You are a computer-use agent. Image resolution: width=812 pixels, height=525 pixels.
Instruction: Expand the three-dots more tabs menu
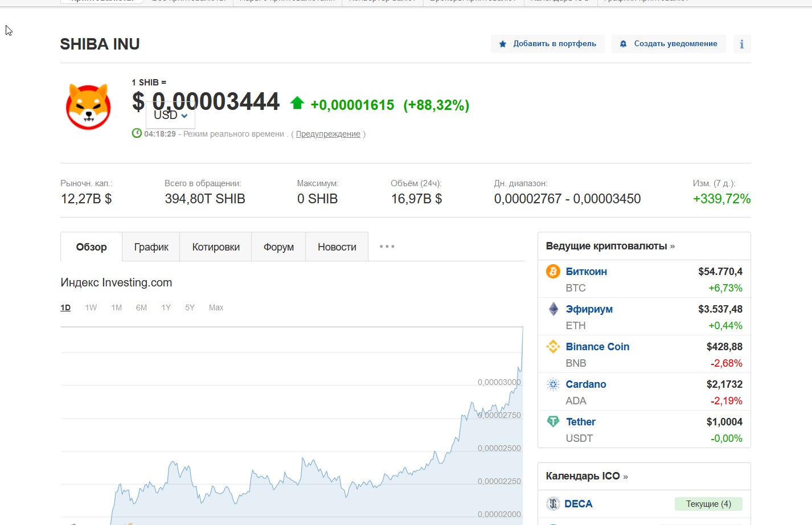[x=387, y=247]
